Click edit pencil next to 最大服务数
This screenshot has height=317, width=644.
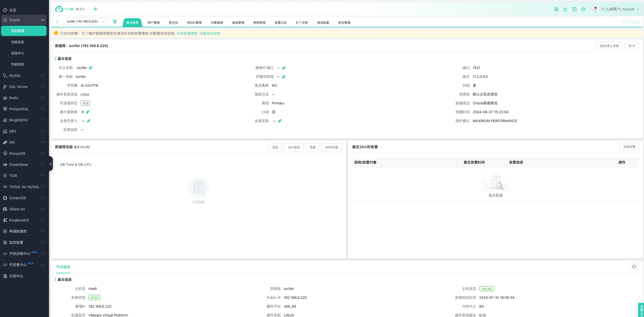point(88,112)
